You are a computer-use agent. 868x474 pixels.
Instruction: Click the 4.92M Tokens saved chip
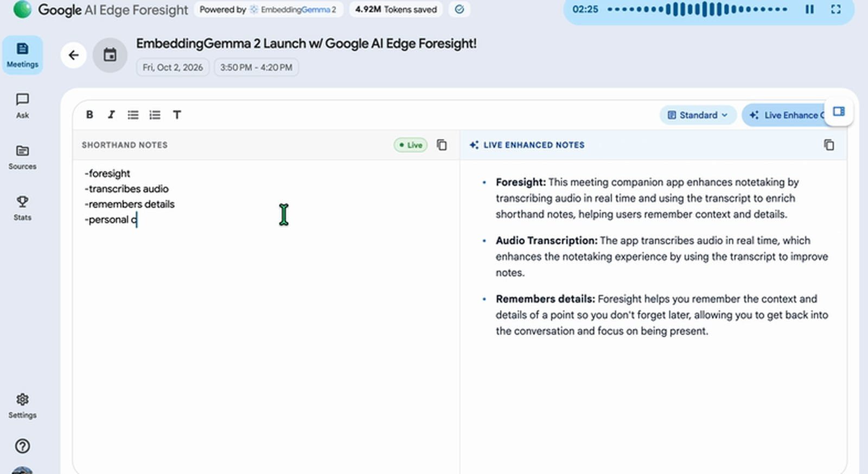pyautogui.click(x=396, y=9)
